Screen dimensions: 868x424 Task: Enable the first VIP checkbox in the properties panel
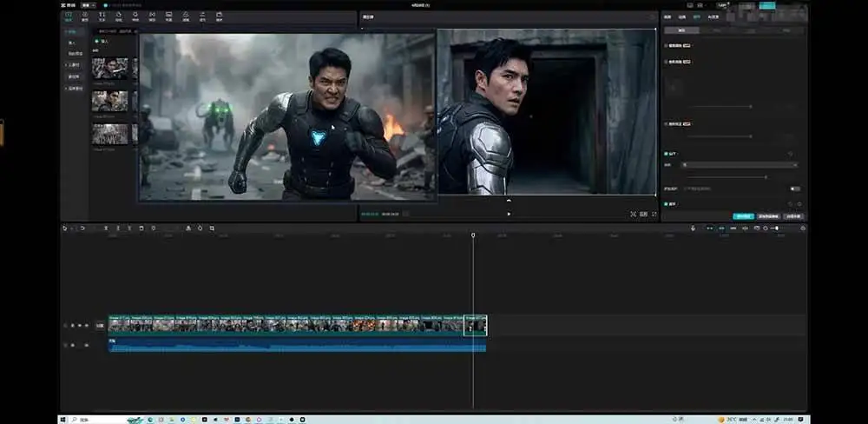pyautogui.click(x=666, y=45)
